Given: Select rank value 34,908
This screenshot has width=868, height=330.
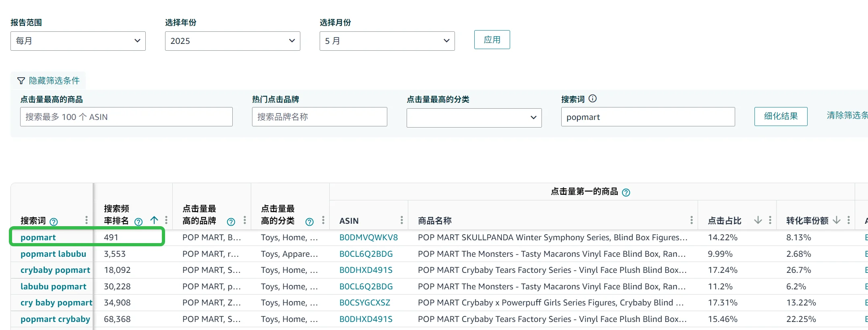Looking at the screenshot, I should tap(117, 303).
